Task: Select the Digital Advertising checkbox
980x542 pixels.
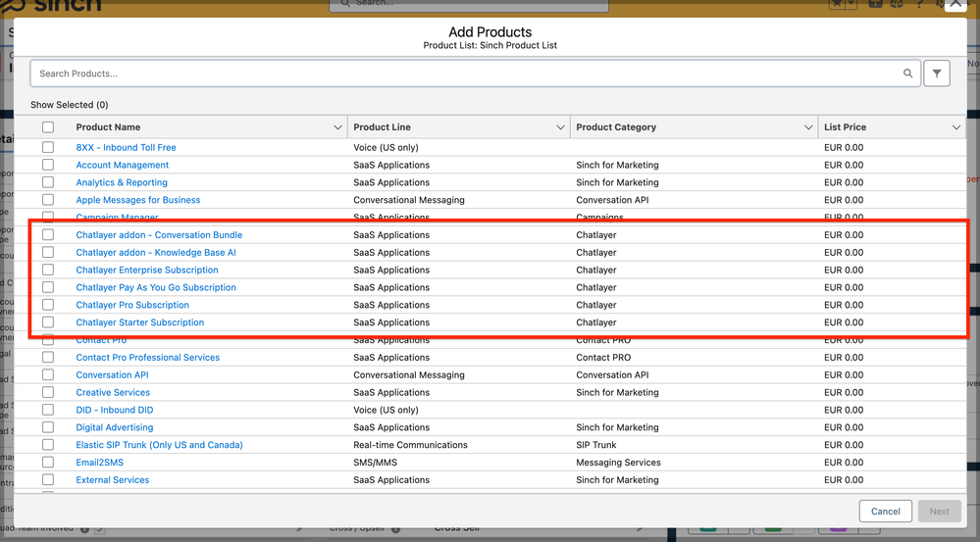Action: pos(48,427)
